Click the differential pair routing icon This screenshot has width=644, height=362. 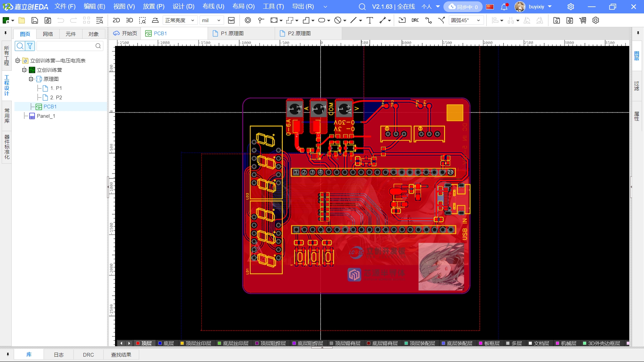(441, 20)
